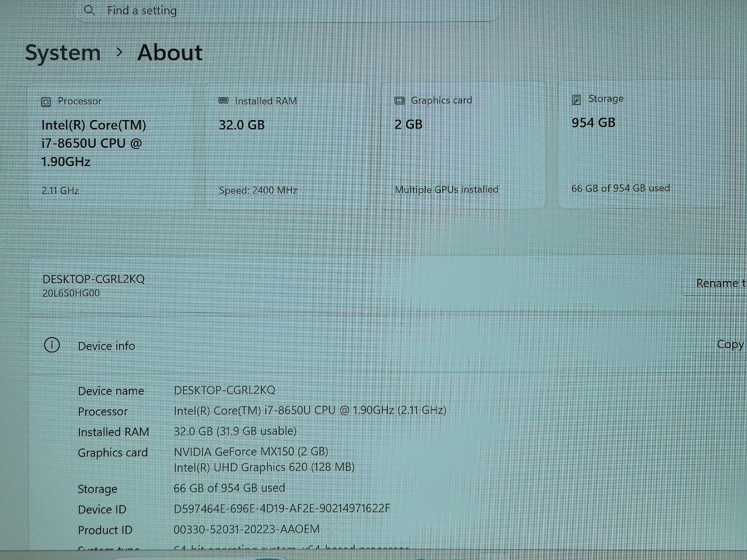The image size is (747, 560).
Task: Select the Storage row label in Device info
Action: (x=98, y=489)
